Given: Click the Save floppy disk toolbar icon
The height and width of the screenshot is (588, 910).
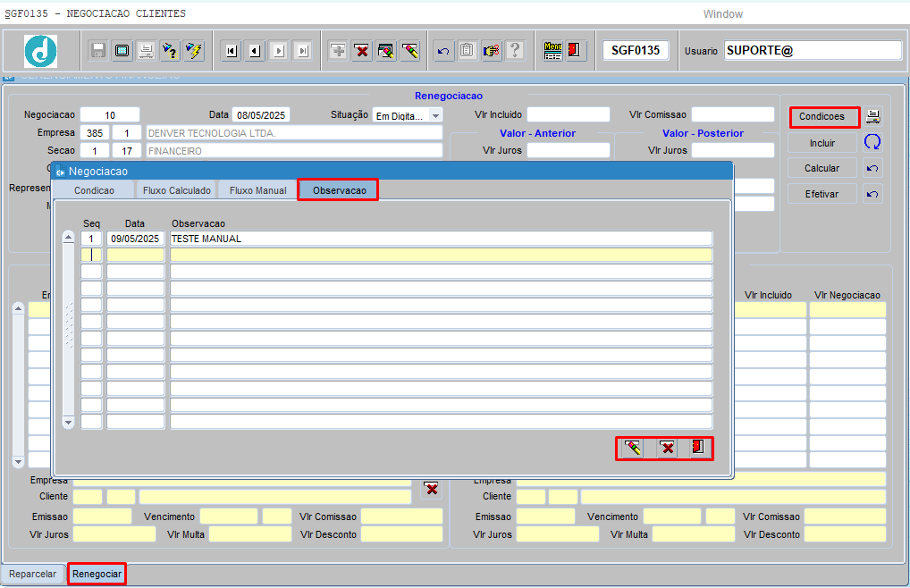Looking at the screenshot, I should (x=98, y=51).
